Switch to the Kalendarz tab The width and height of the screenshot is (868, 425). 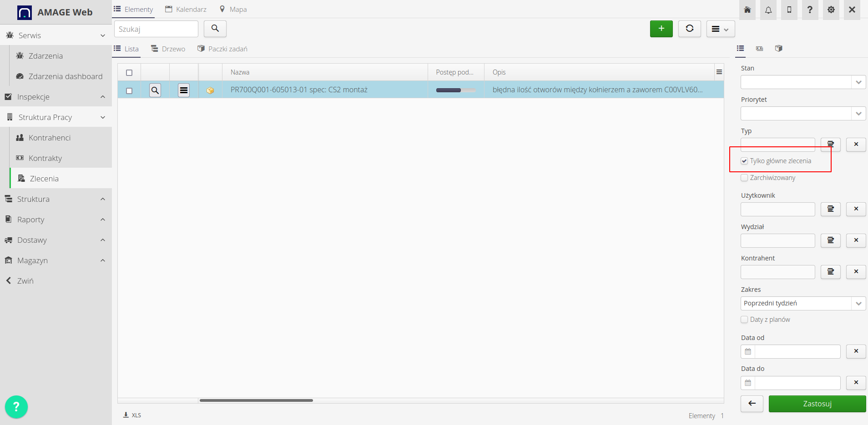pos(186,10)
